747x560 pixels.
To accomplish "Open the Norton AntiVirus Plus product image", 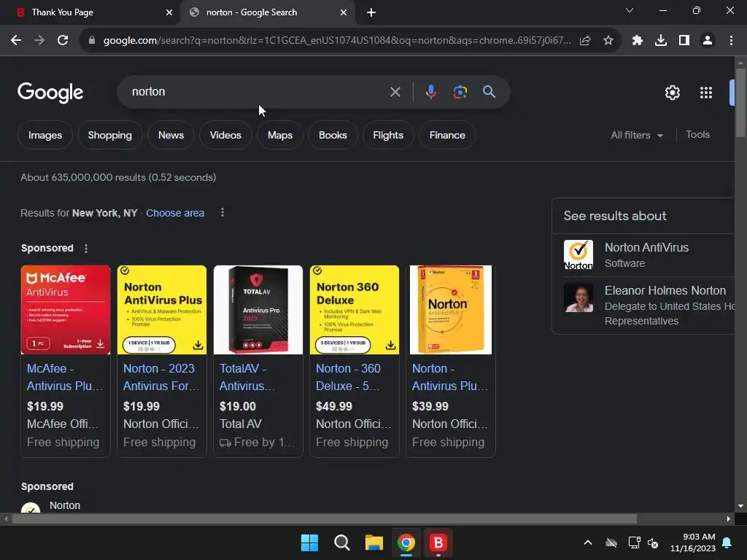I will pyautogui.click(x=162, y=310).
